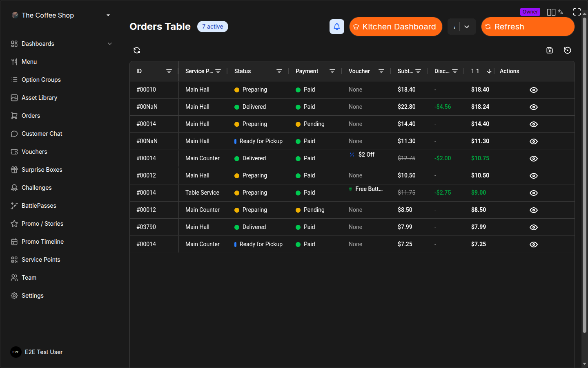Click the eye icon for order #00010

tap(533, 90)
